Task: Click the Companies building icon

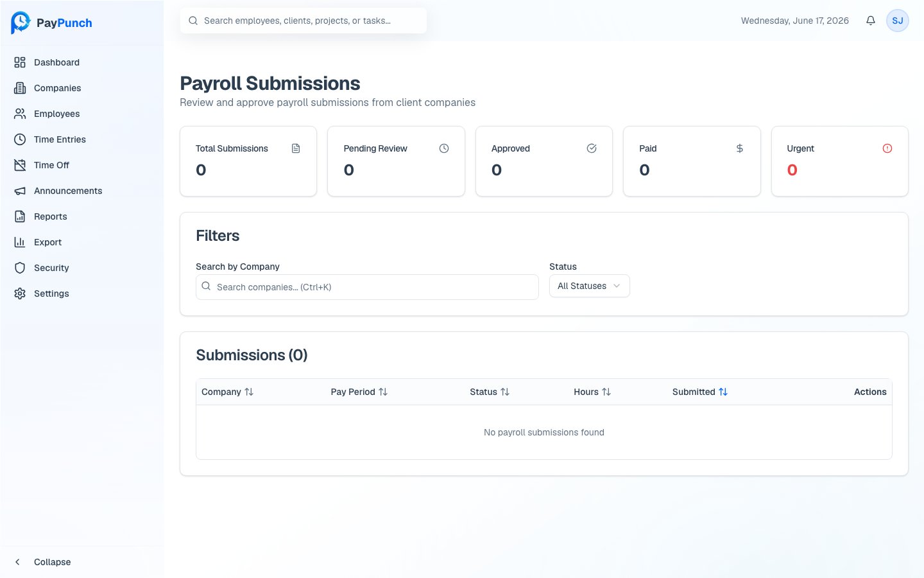Action: [20, 88]
